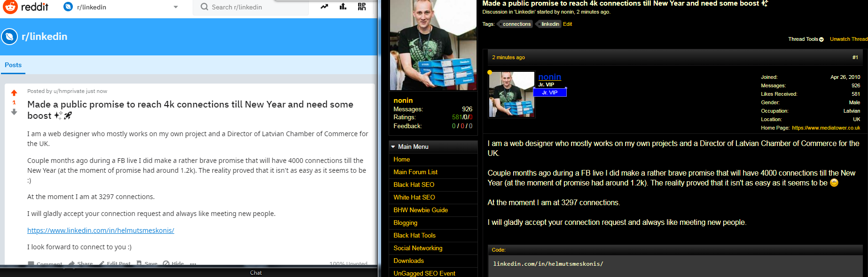Viewport: 868px width, 277px height.
Task: Click the Search r/linkedin input field
Action: [254, 7]
